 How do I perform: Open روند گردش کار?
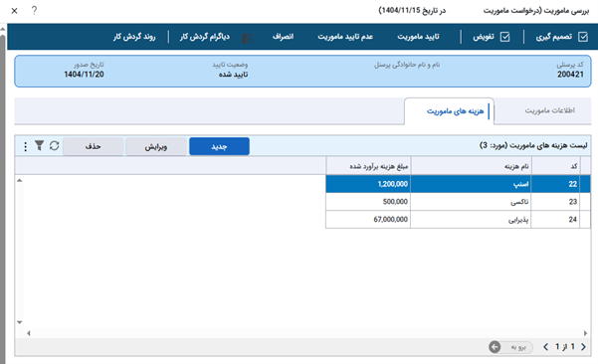(134, 37)
